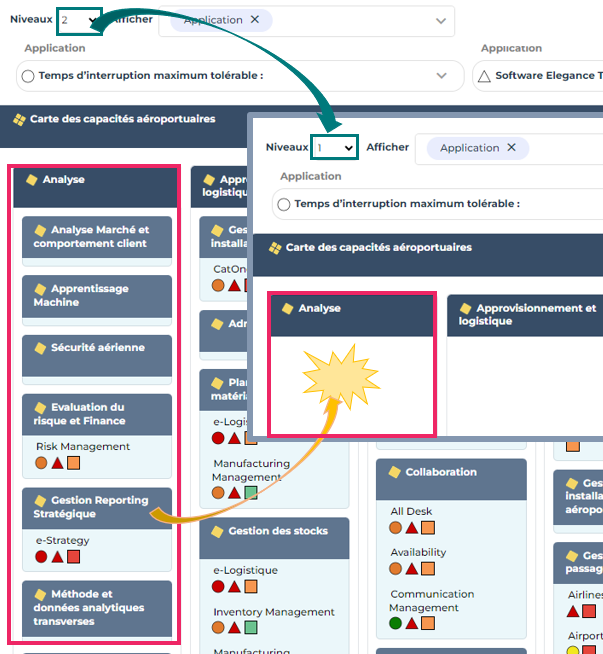Click the green square under Manufacturing Management

(x=250, y=492)
